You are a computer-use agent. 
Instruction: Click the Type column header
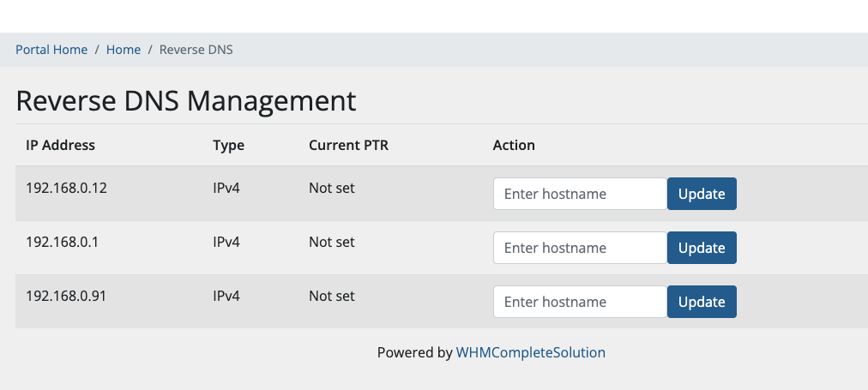pos(229,146)
